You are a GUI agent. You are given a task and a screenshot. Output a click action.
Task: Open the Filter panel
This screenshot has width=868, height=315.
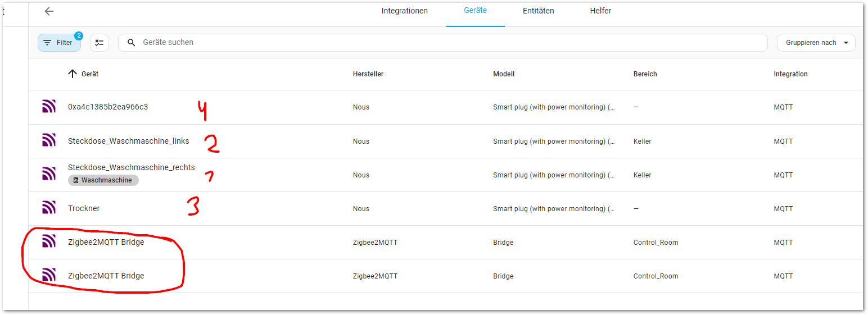pos(59,43)
